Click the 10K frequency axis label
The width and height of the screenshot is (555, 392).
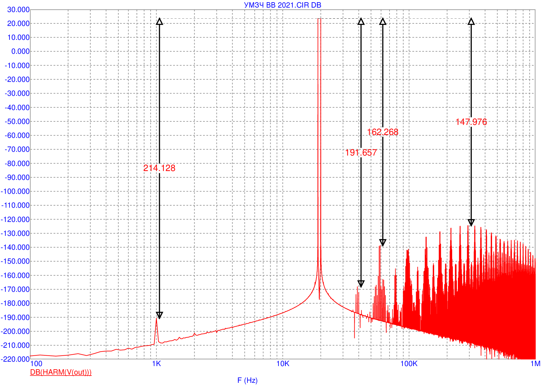point(283,364)
